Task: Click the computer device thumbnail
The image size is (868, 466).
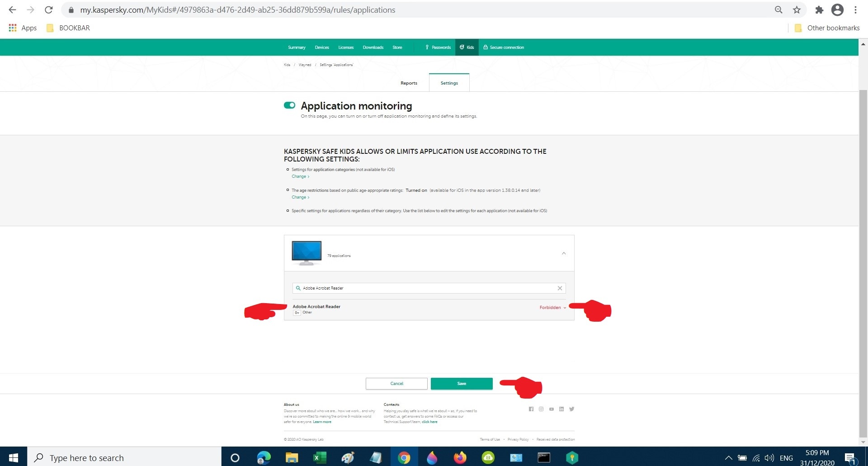Action: coord(307,253)
